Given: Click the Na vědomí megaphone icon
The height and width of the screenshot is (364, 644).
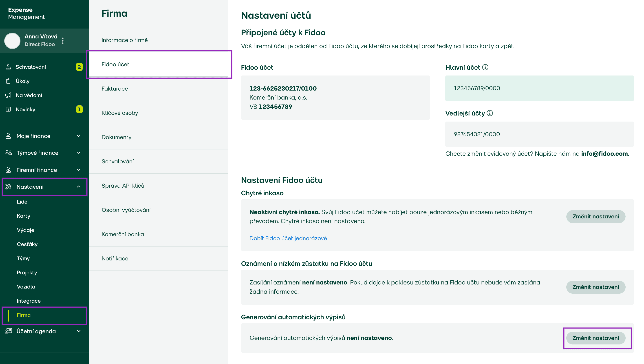Looking at the screenshot, I should pyautogui.click(x=8, y=95).
